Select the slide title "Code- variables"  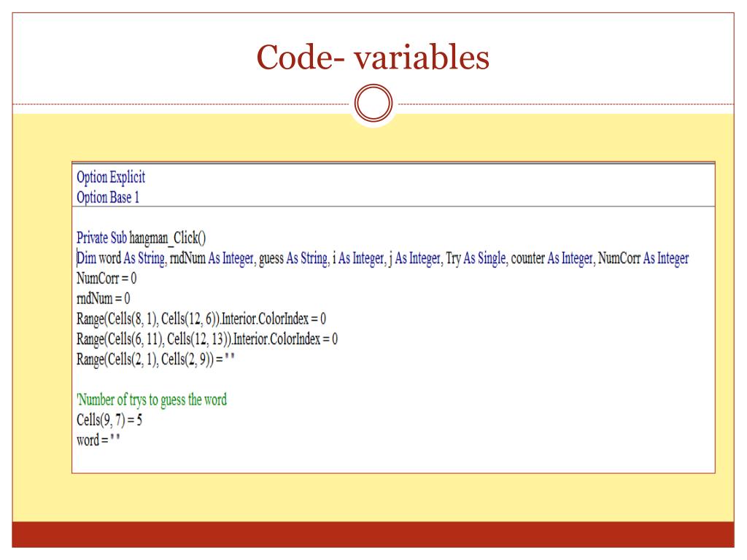coord(373,57)
